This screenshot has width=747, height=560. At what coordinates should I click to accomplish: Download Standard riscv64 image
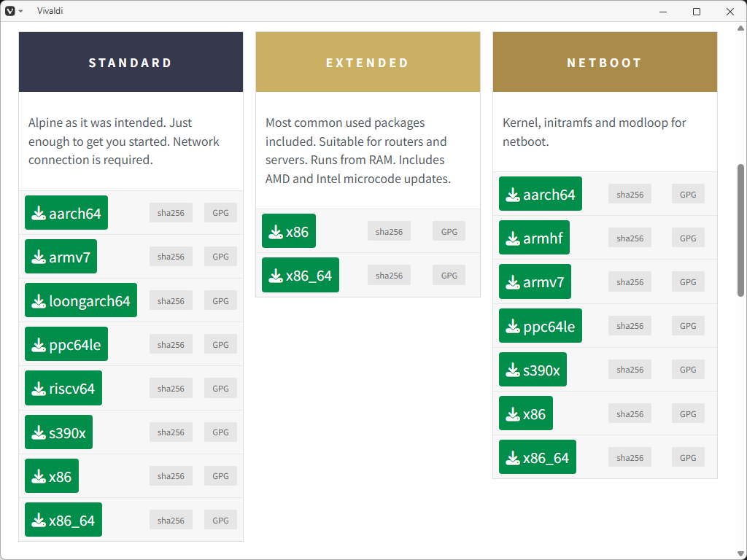[63, 388]
